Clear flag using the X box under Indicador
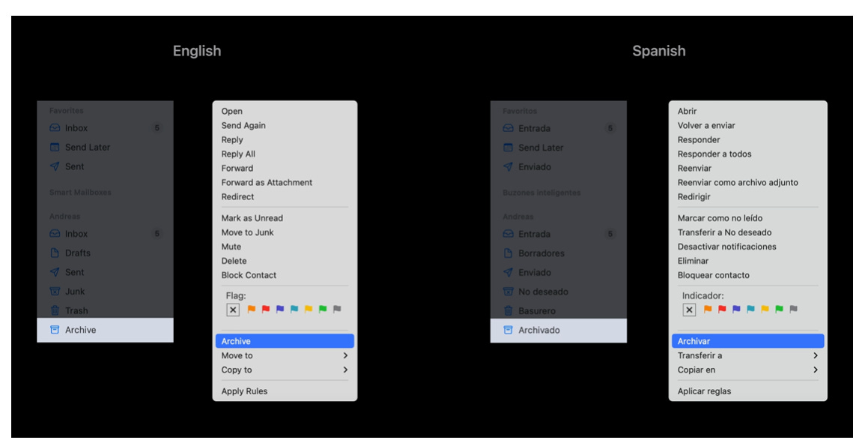The width and height of the screenshot is (868, 446). click(689, 310)
